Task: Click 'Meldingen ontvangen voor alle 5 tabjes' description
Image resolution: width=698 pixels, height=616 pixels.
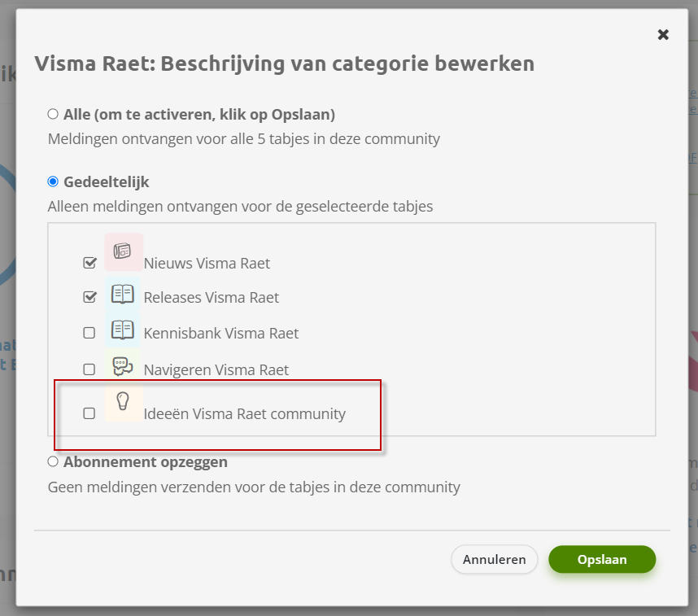Action: pos(244,139)
